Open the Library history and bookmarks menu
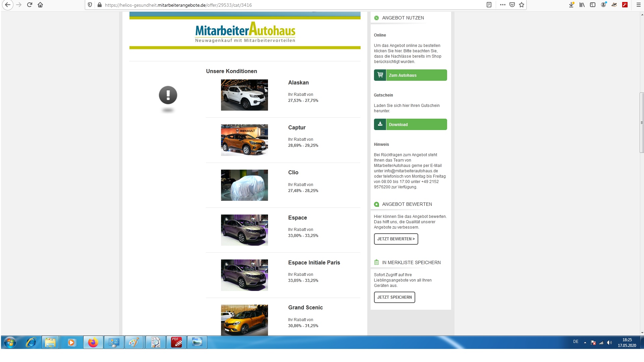 (582, 5)
